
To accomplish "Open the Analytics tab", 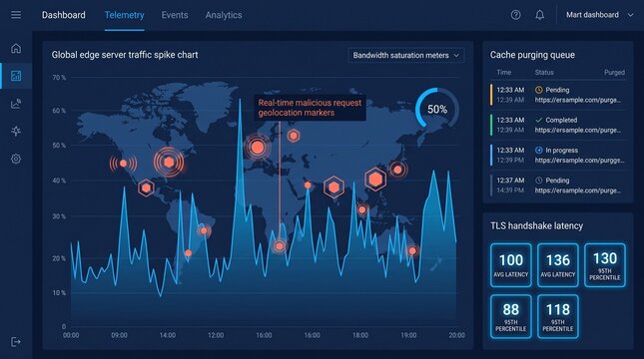I will pyautogui.click(x=224, y=15).
